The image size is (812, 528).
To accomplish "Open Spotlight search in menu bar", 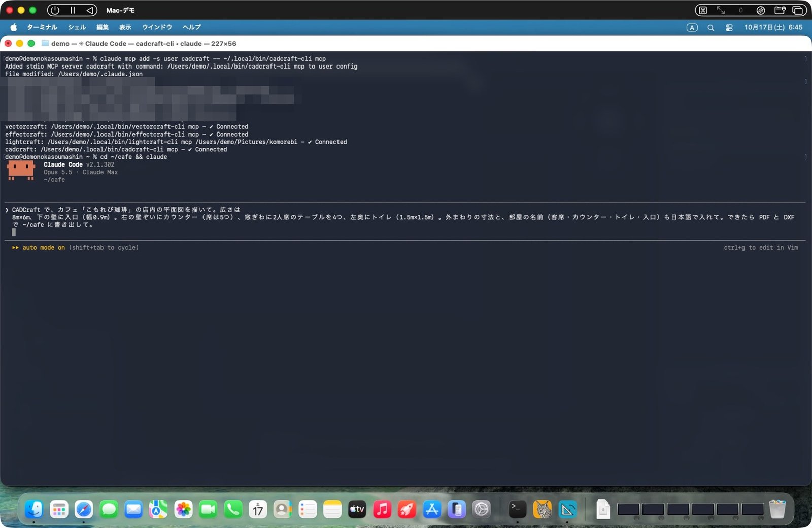I will click(711, 28).
